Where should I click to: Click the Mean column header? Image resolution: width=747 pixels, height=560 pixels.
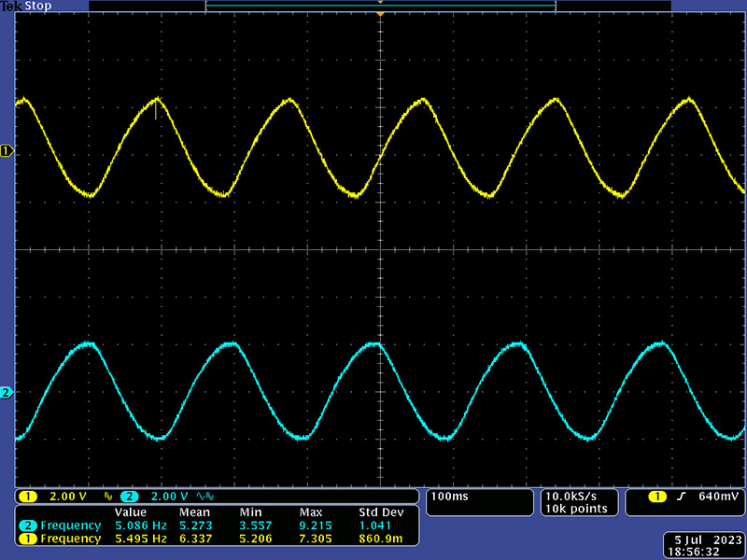point(194,512)
